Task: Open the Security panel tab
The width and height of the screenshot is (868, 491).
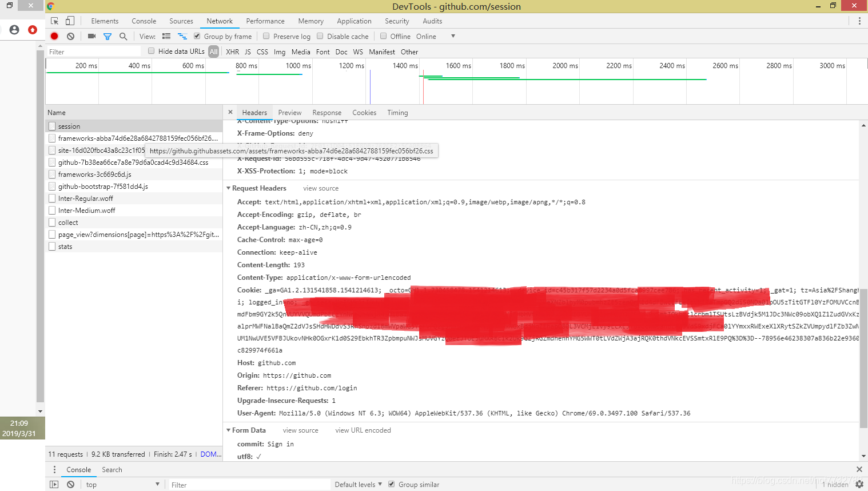Action: 397,21
